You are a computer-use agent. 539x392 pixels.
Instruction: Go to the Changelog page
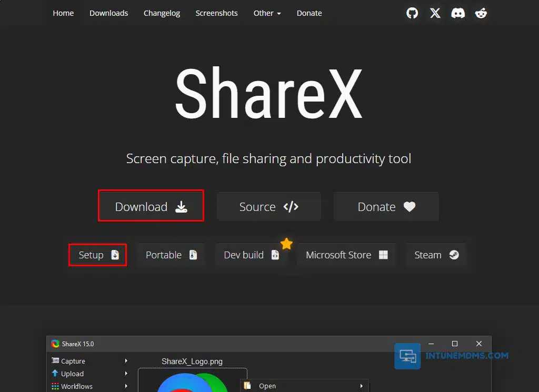pyautogui.click(x=162, y=13)
